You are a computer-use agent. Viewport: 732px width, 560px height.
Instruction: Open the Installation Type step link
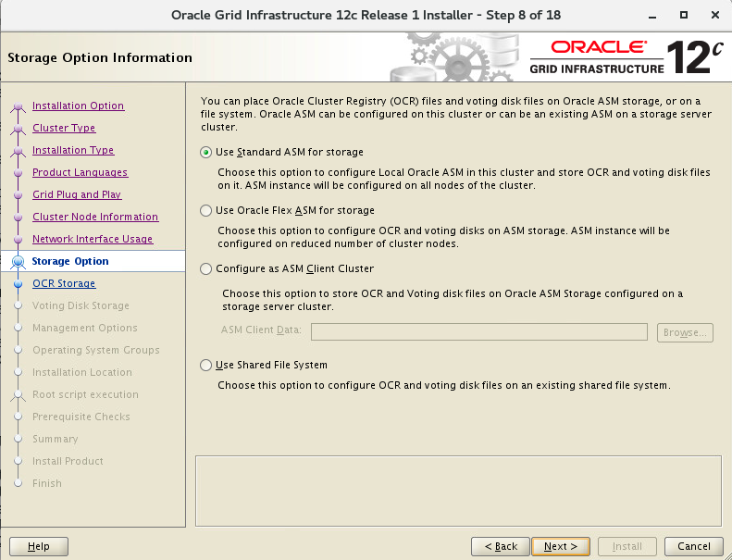click(73, 150)
